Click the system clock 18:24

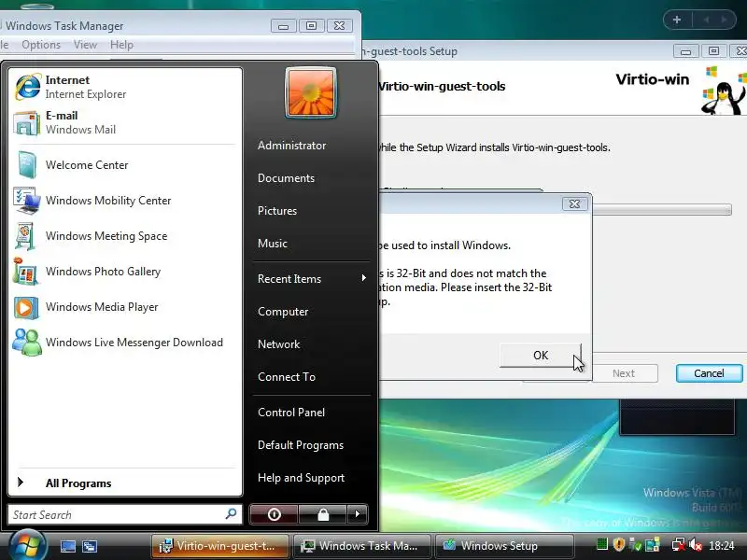tap(721, 545)
